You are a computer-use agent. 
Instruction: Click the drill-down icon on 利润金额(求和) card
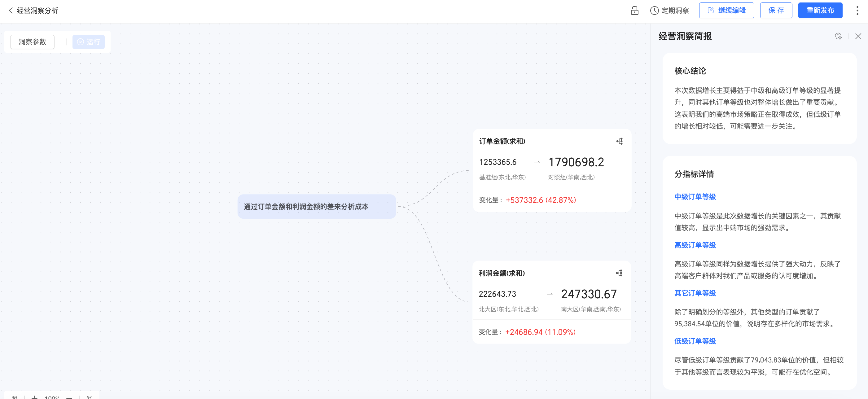click(619, 273)
